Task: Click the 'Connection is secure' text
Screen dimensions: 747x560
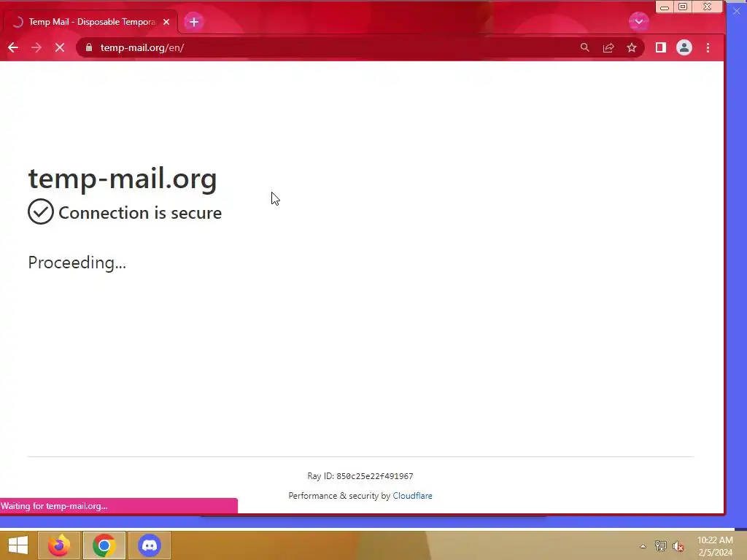Action: click(140, 213)
